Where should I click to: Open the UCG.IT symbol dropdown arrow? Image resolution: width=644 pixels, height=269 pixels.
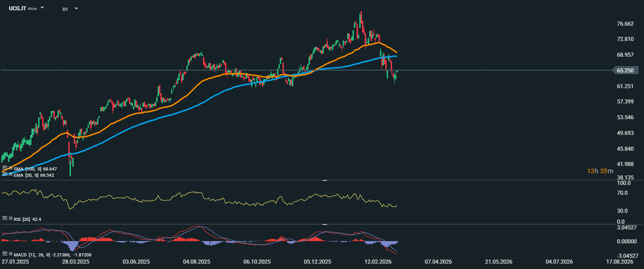click(x=42, y=8)
